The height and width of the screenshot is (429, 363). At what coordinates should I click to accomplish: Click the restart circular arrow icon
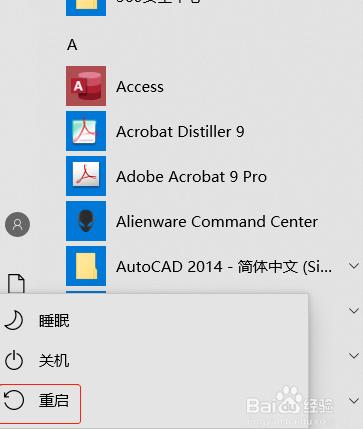coord(14,400)
